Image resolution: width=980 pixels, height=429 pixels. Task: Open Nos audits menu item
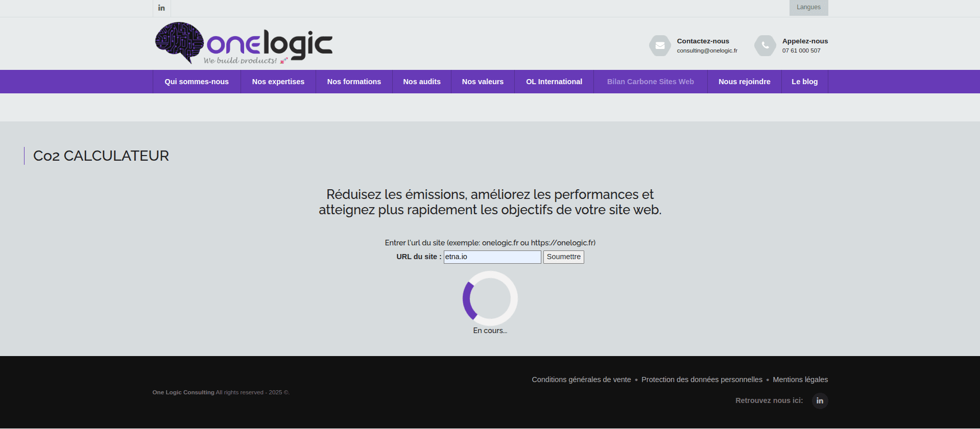point(421,82)
